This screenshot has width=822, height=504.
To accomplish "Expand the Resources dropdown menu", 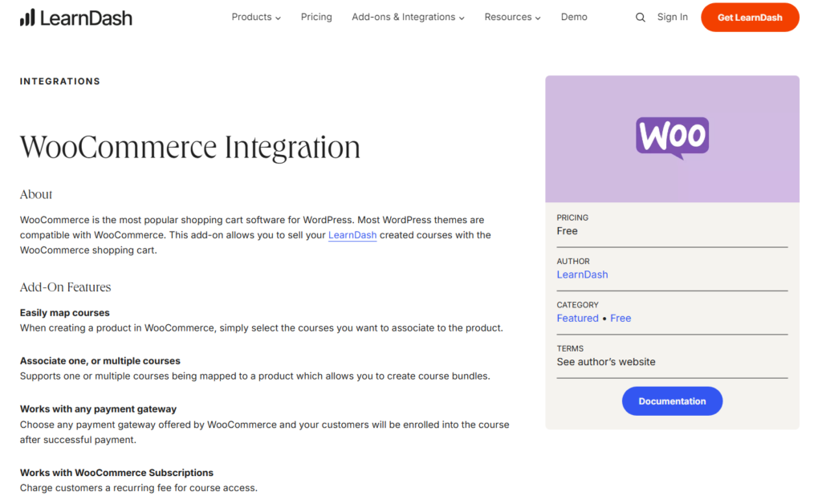I will [512, 18].
